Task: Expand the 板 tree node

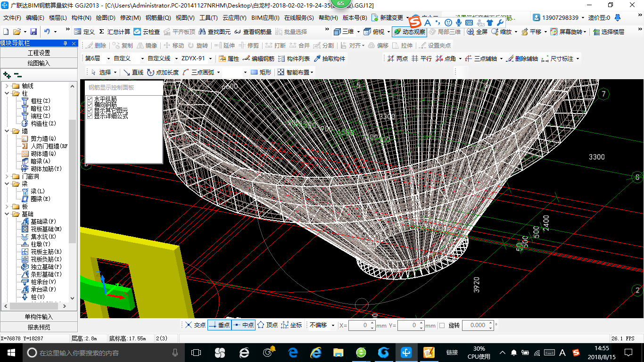Action: click(7, 206)
